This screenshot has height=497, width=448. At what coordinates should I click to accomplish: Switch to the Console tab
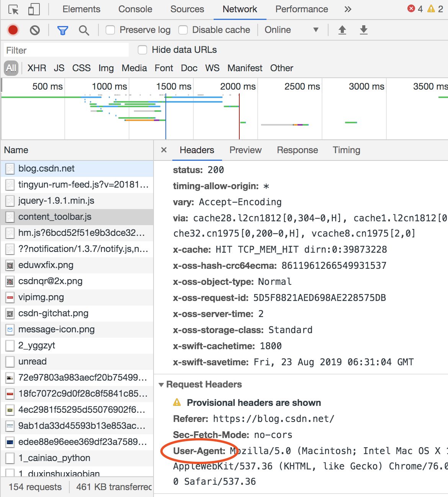click(x=135, y=9)
